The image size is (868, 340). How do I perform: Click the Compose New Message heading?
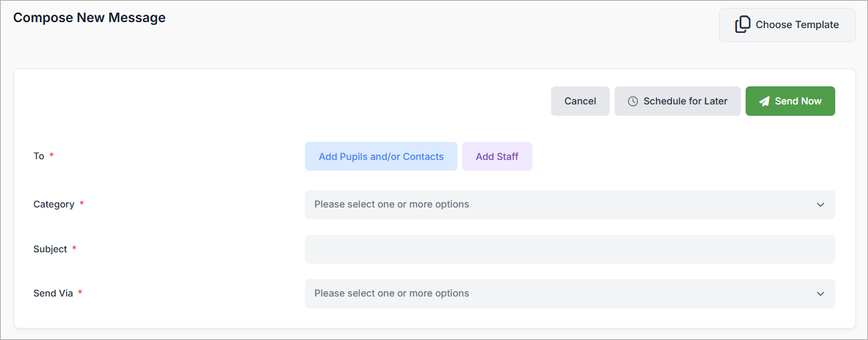coord(90,18)
